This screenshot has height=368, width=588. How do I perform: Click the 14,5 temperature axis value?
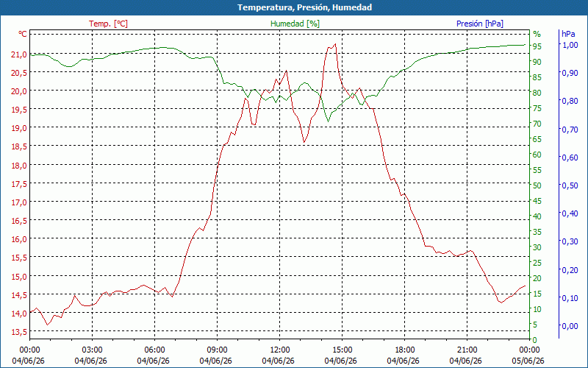(x=19, y=295)
